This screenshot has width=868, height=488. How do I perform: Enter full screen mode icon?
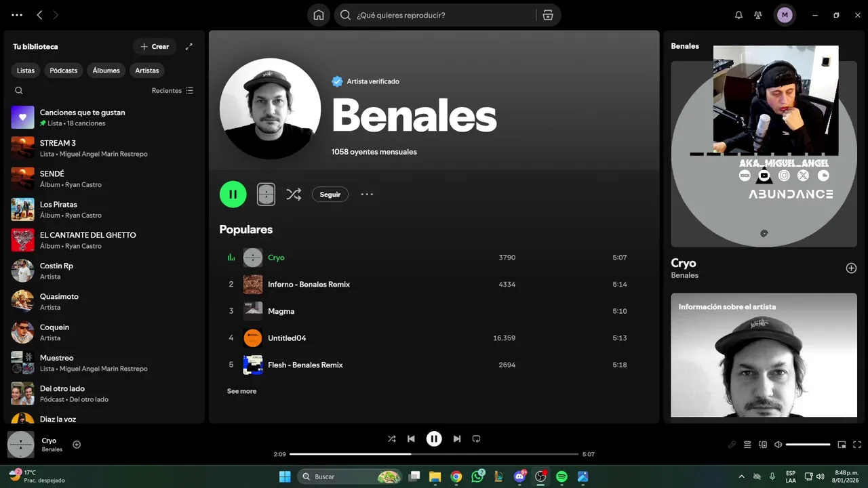(x=857, y=445)
